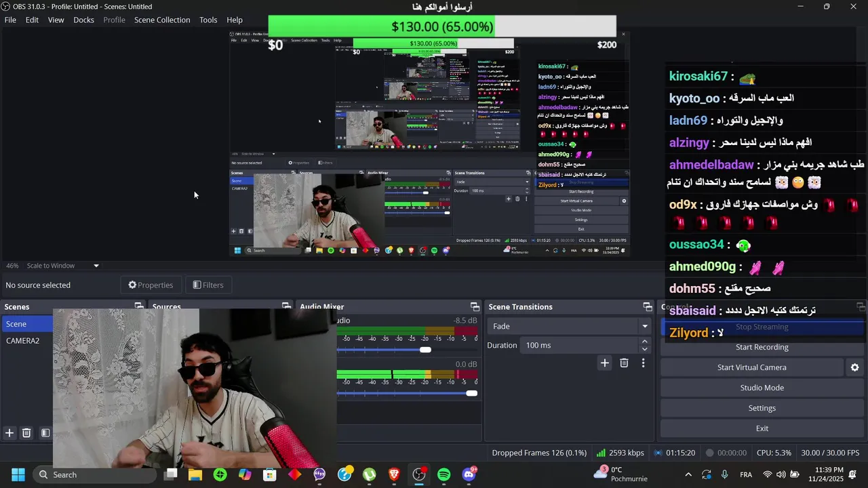The image size is (868, 488).
Task: Show hidden tray icons chevron
Action: point(688,474)
